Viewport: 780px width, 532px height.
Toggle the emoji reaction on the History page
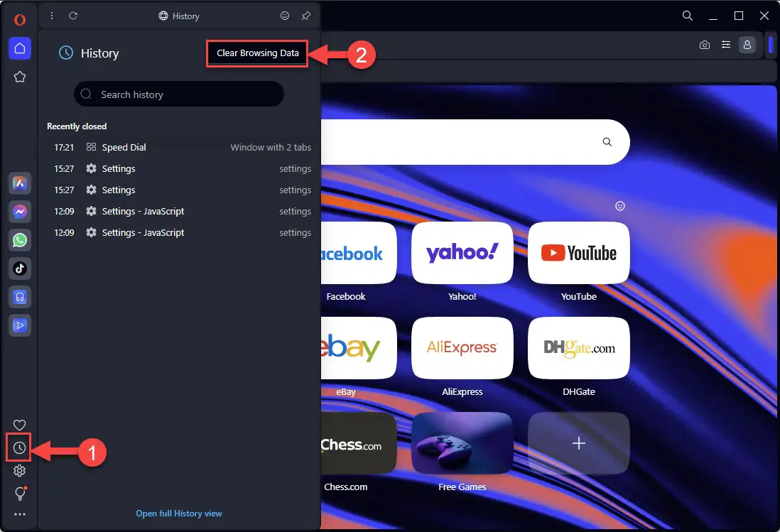click(285, 16)
